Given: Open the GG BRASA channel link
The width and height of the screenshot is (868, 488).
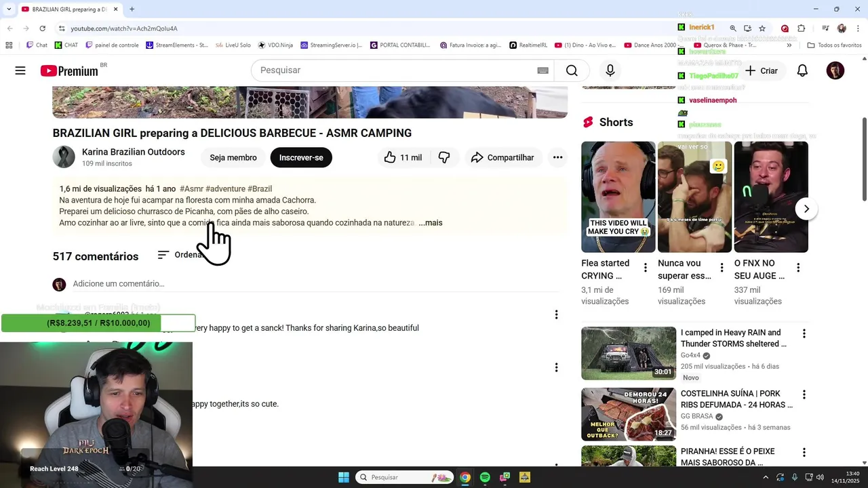Looking at the screenshot, I should 697,416.
